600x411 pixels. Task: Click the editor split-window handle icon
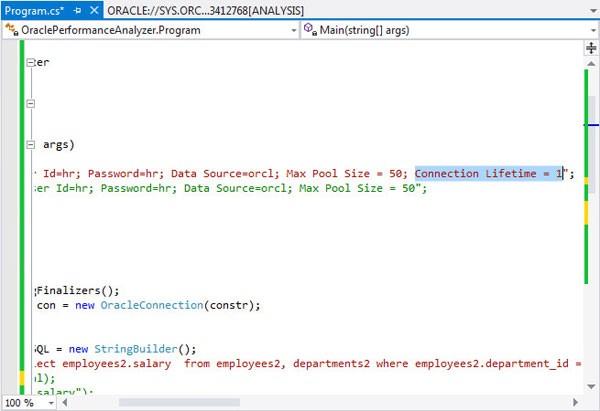point(591,48)
